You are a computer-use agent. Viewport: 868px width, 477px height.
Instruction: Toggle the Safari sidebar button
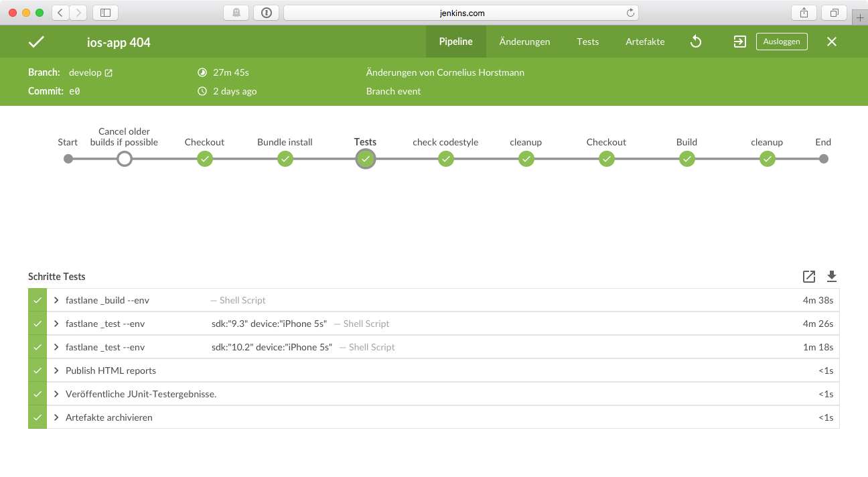tap(105, 13)
